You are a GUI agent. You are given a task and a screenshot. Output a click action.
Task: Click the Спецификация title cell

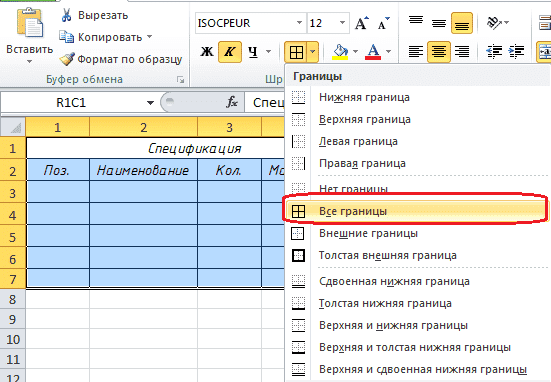tap(155, 148)
